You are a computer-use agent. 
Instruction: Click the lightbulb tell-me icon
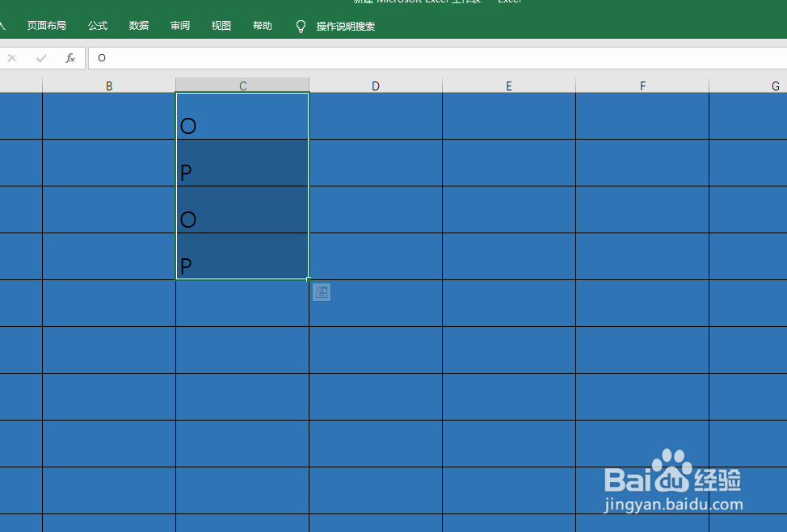301,26
